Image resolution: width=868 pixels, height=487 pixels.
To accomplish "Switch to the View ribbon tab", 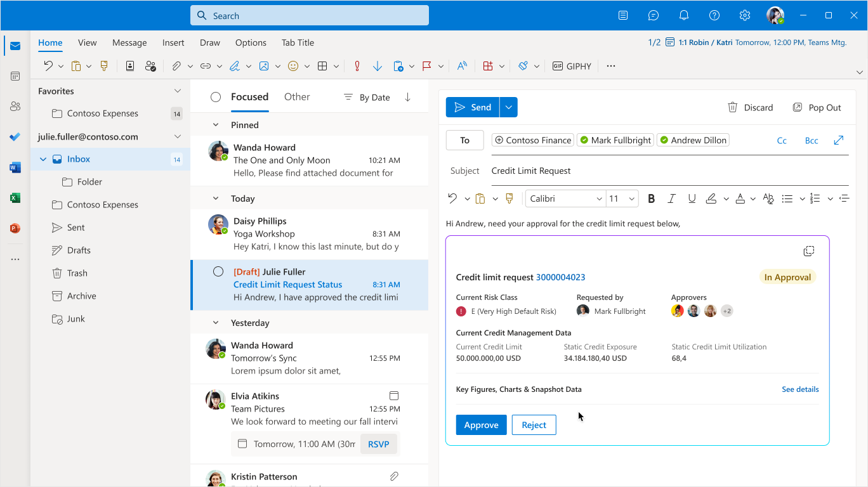I will pos(88,42).
